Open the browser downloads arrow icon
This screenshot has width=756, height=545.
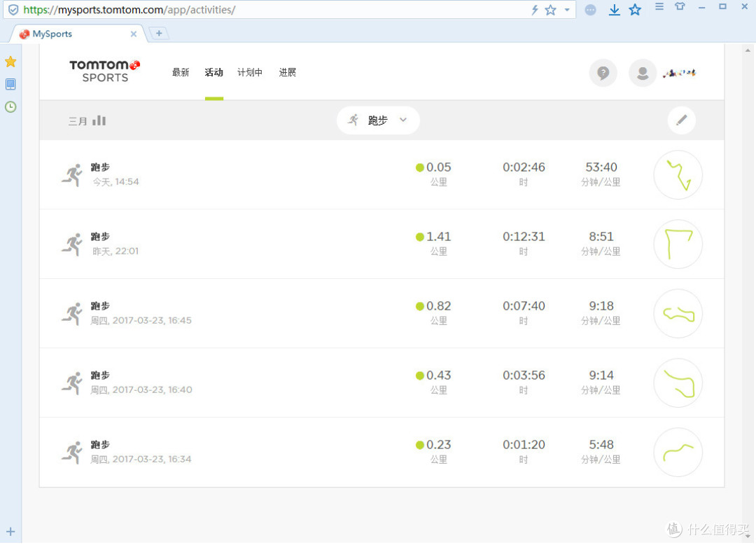615,10
